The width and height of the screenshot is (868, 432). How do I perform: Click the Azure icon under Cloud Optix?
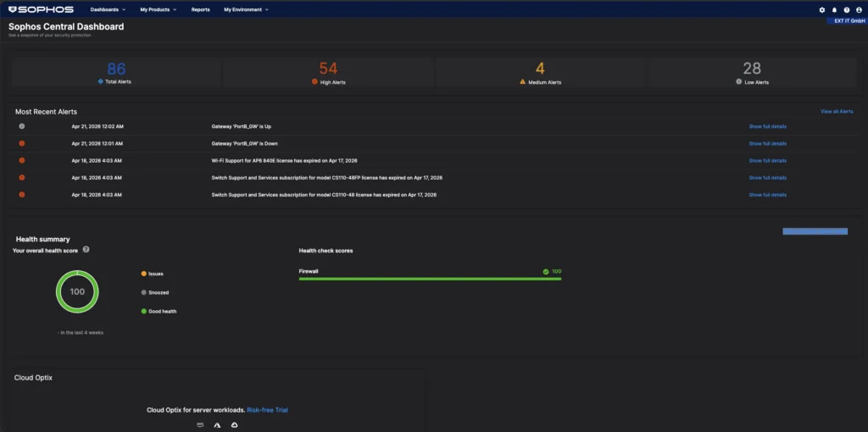(218, 425)
